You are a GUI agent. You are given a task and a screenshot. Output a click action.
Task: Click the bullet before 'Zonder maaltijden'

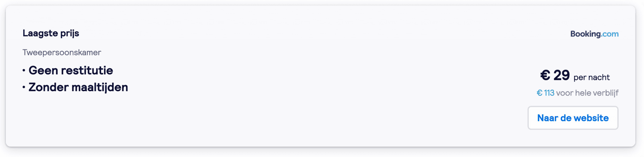(24, 87)
